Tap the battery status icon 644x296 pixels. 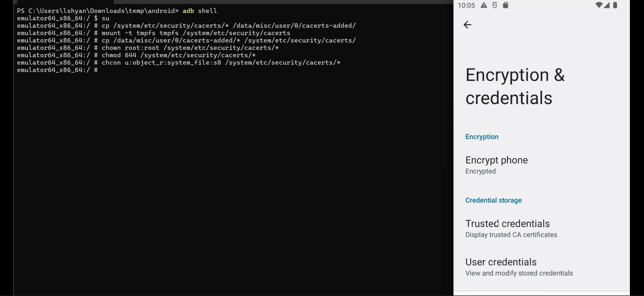pos(615,5)
